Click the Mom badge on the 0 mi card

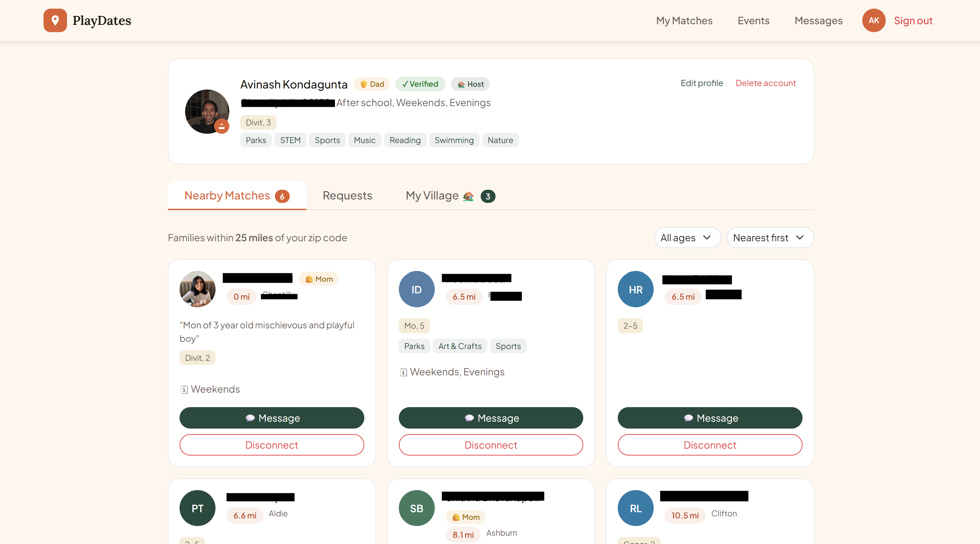[319, 279]
